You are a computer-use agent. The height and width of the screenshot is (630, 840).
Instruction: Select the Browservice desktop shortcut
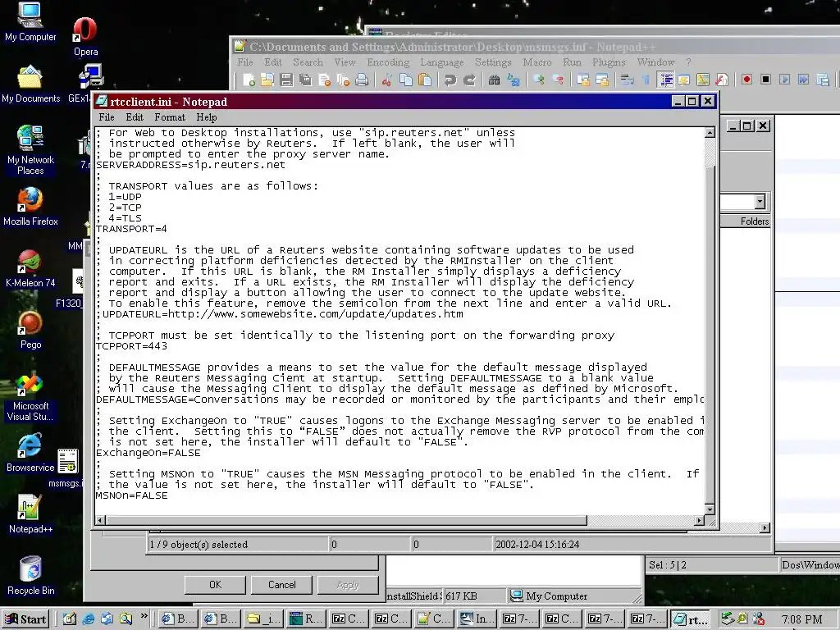click(x=30, y=453)
